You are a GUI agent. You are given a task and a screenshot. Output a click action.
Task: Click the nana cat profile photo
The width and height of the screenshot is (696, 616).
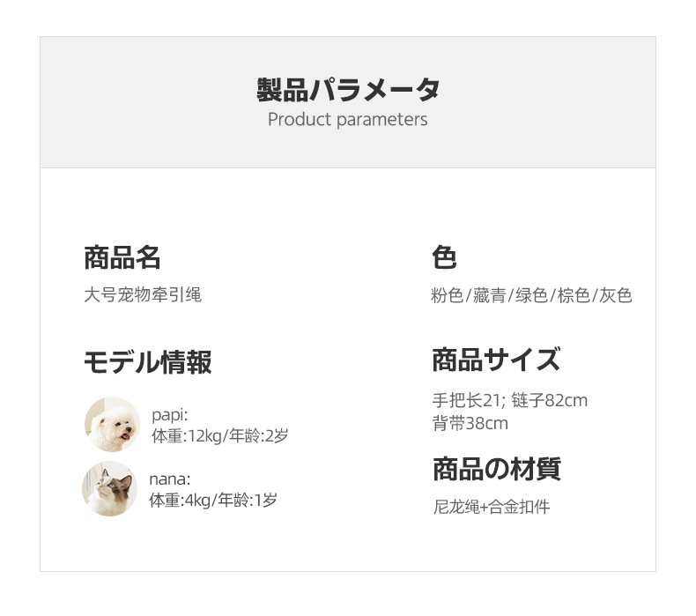click(110, 489)
